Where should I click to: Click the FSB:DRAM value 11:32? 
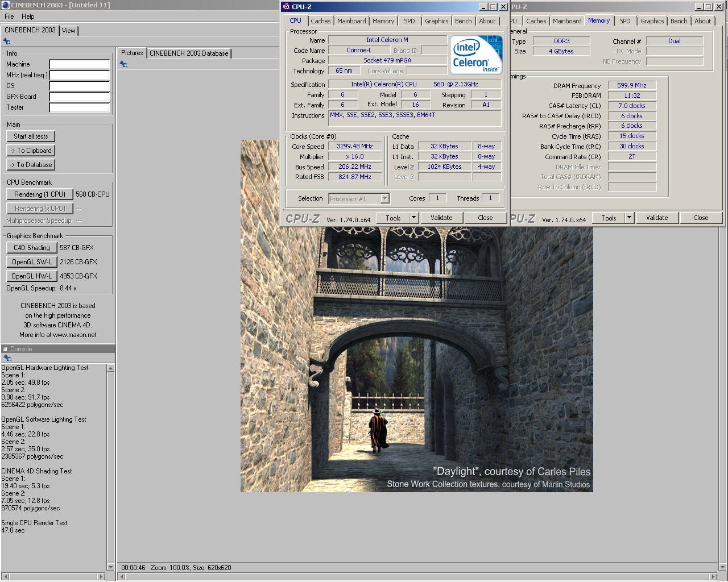click(x=632, y=95)
